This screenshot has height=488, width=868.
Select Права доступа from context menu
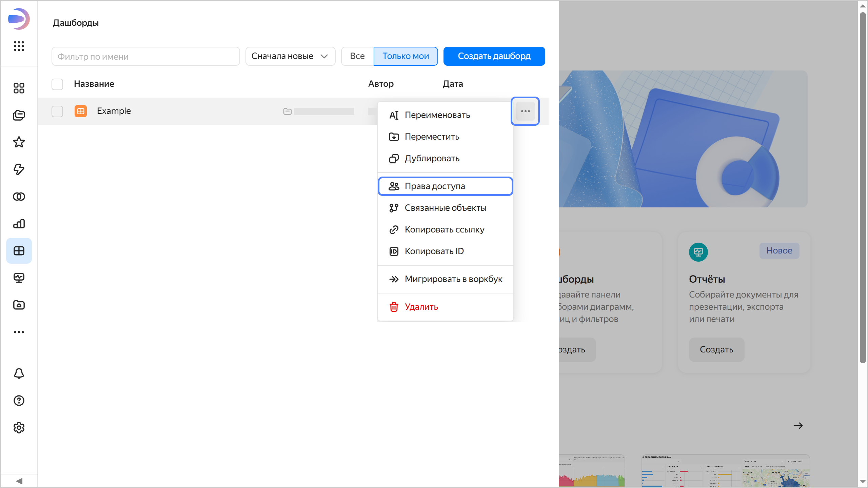[445, 186]
